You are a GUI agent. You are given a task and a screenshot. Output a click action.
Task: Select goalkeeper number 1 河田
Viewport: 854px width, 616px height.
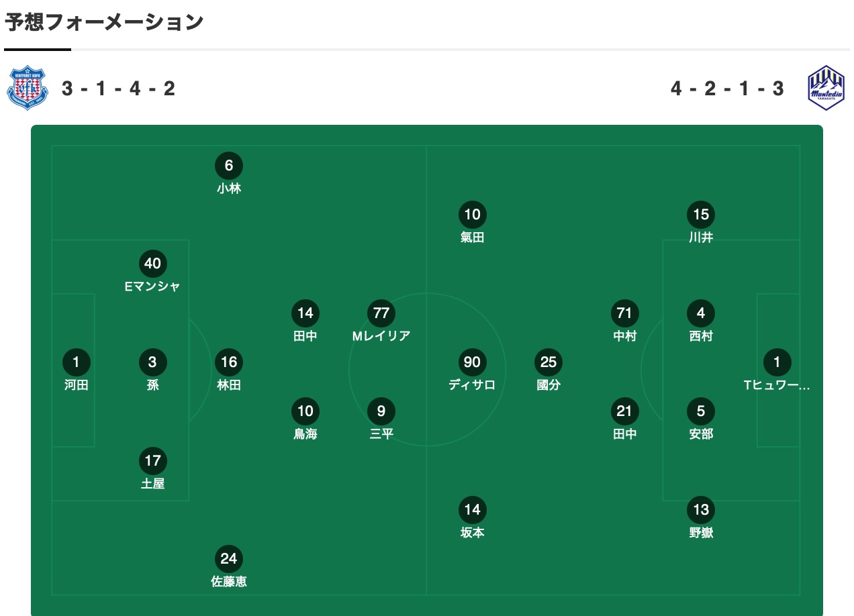[76, 370]
